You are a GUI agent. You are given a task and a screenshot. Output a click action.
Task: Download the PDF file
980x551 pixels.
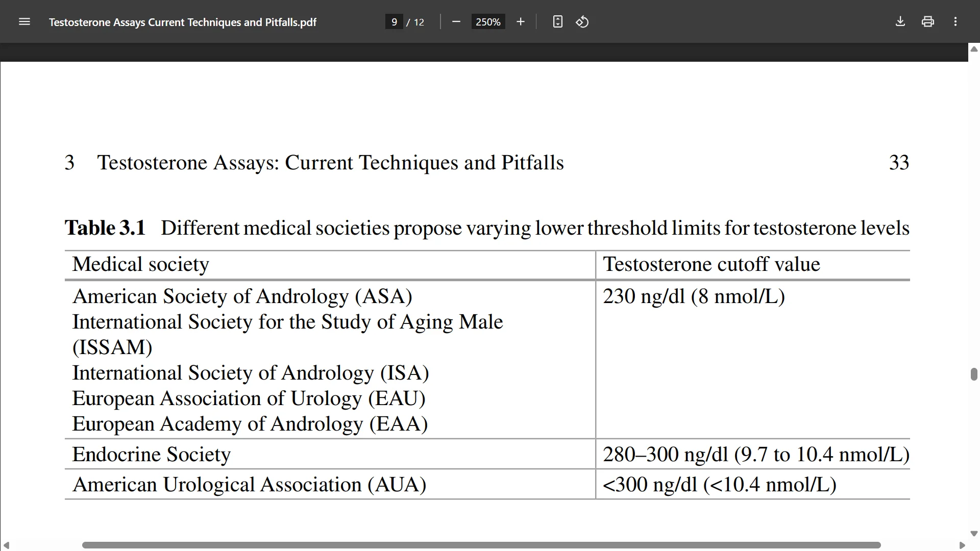pyautogui.click(x=900, y=22)
